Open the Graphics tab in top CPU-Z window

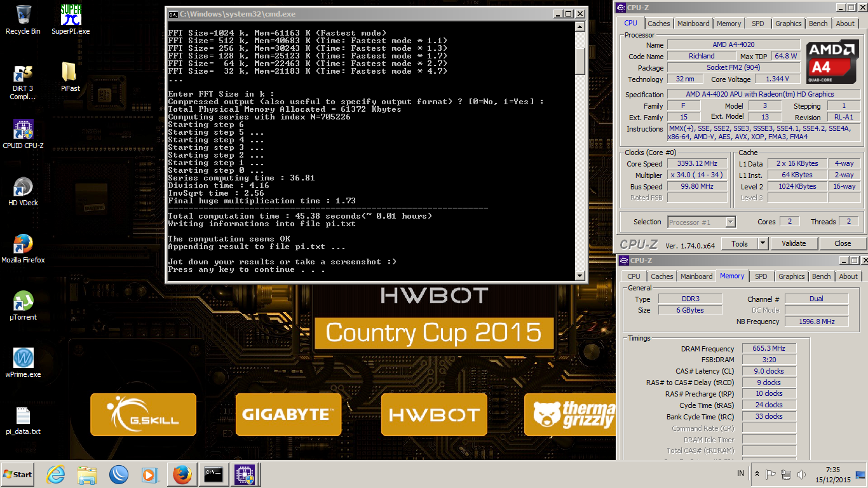tap(788, 24)
